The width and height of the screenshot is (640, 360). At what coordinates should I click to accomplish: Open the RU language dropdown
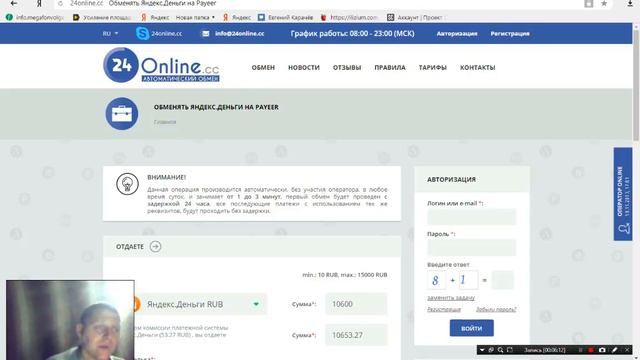pyautogui.click(x=110, y=33)
